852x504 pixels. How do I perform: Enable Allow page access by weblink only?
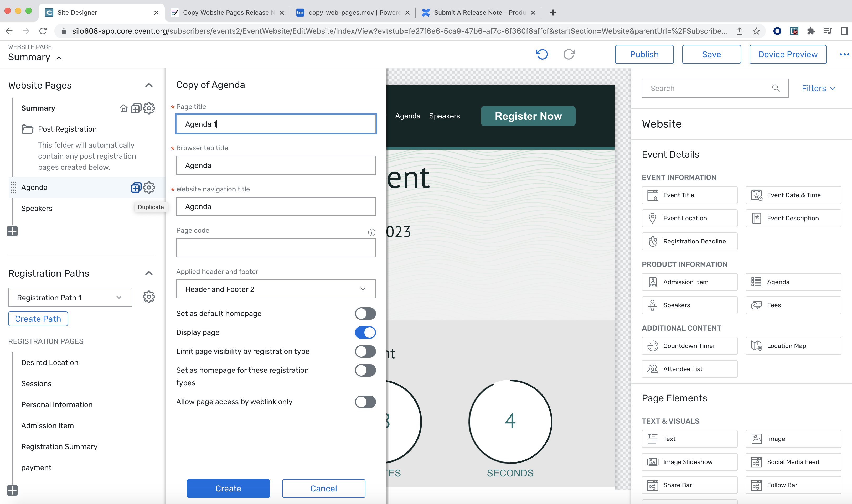click(x=365, y=402)
